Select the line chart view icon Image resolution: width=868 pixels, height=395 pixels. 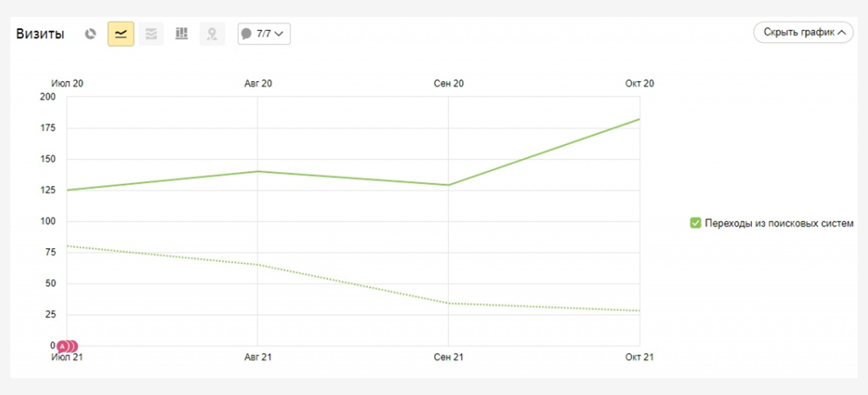[x=120, y=34]
